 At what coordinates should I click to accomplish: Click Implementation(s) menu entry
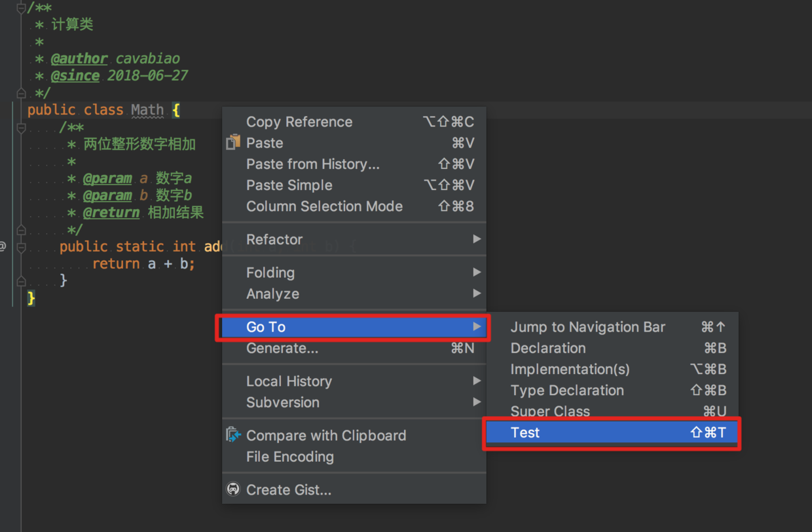pyautogui.click(x=570, y=369)
